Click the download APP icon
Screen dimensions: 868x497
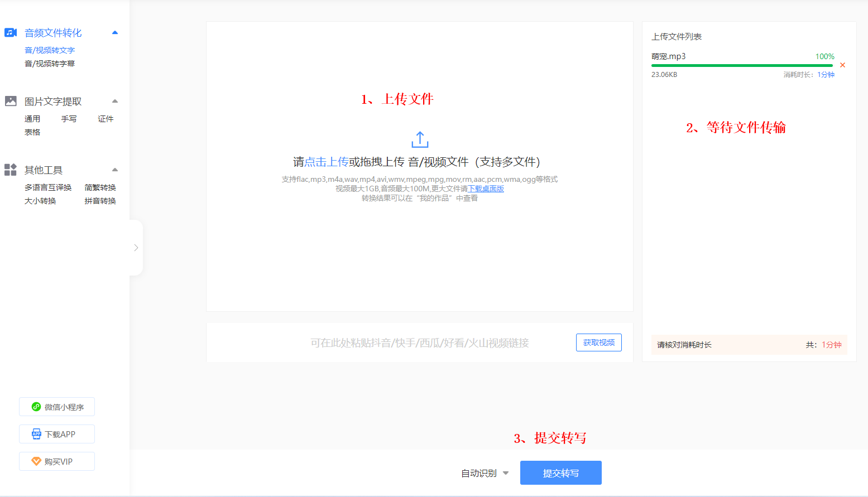(37, 434)
